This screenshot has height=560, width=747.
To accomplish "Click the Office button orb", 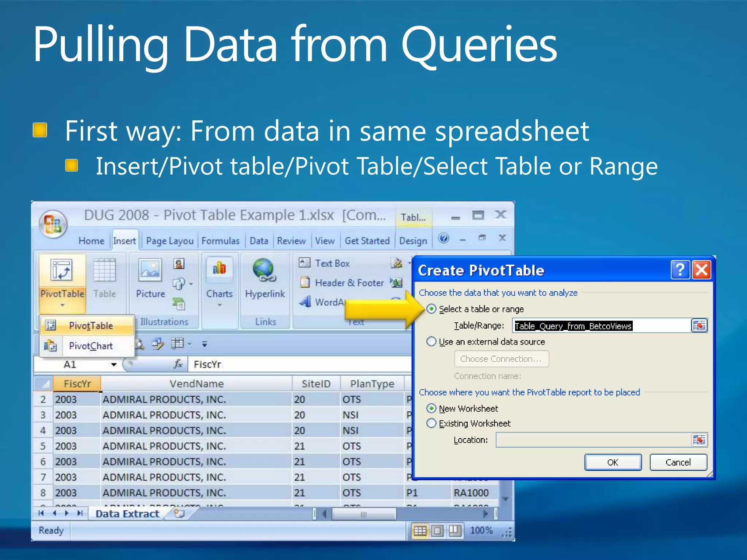I will point(53,223).
